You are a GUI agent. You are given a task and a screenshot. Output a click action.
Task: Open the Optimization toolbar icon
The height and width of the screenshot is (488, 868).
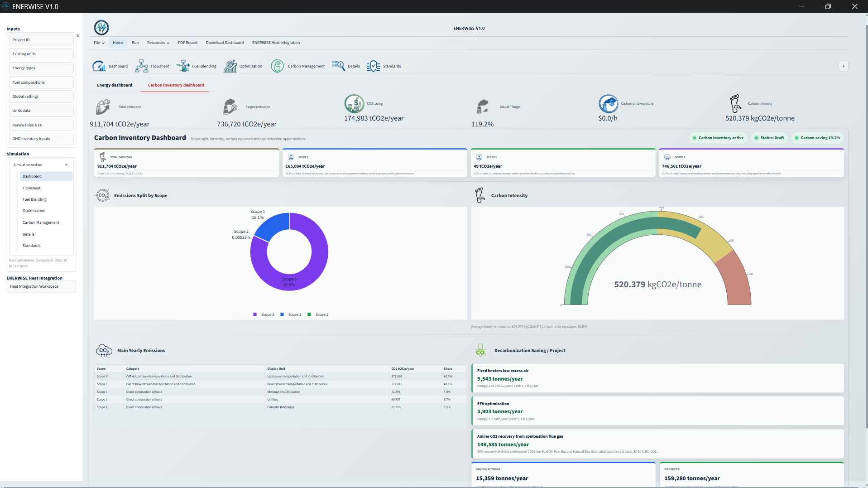click(x=230, y=66)
